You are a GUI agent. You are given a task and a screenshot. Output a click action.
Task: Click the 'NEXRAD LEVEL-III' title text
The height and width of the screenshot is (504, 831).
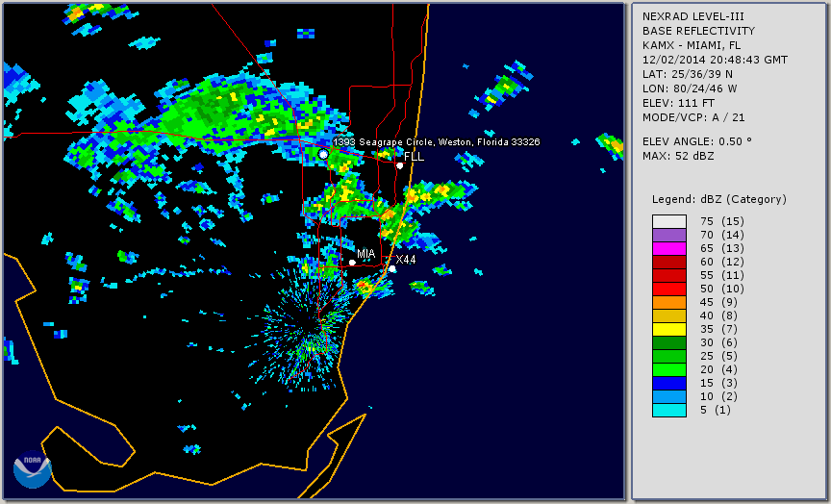point(693,16)
